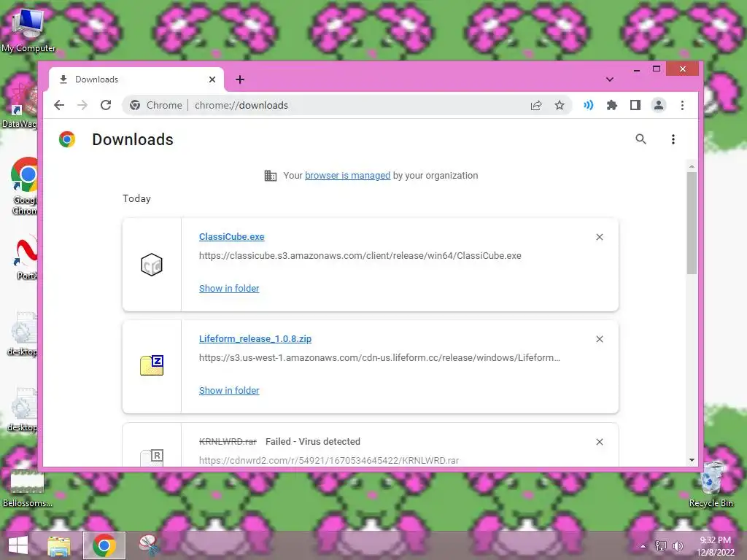Open the Downloads page more actions menu

(673, 139)
